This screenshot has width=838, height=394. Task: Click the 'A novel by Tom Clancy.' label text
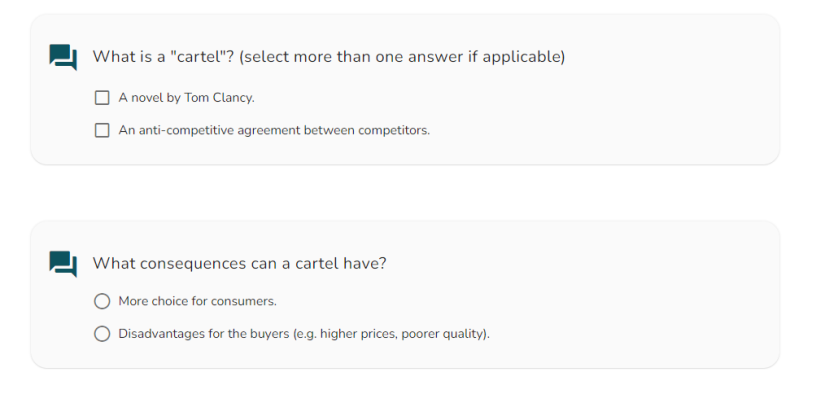click(x=187, y=98)
